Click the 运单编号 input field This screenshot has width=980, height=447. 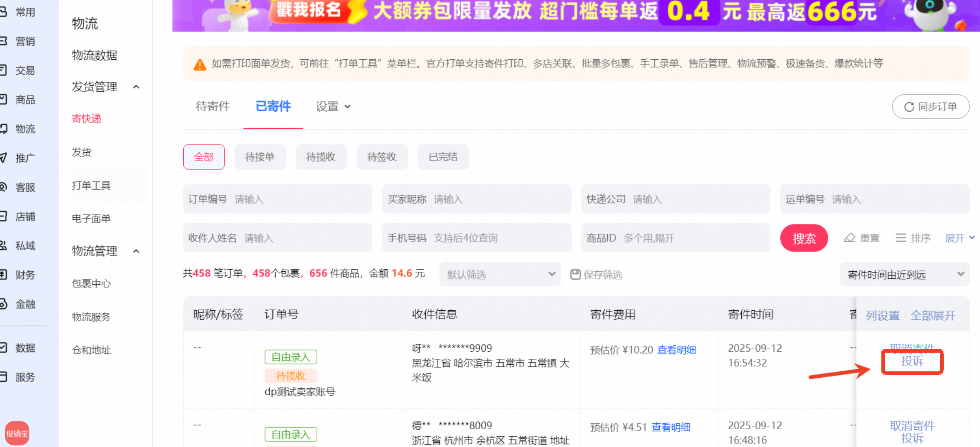click(x=875, y=199)
